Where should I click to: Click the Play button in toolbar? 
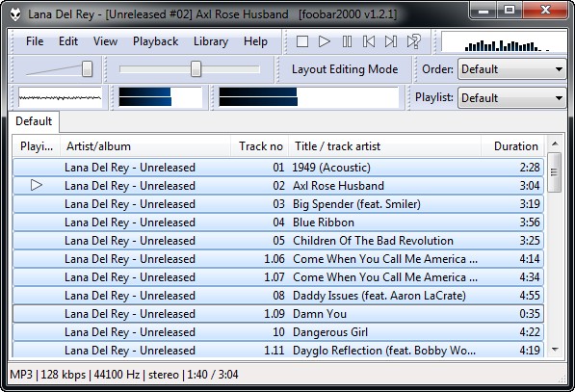pos(325,41)
